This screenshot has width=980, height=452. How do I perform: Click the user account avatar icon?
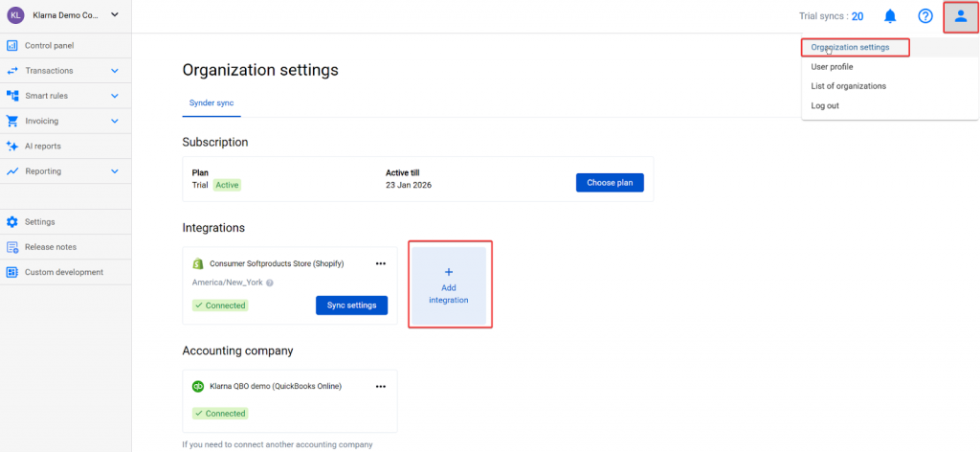pos(961,16)
